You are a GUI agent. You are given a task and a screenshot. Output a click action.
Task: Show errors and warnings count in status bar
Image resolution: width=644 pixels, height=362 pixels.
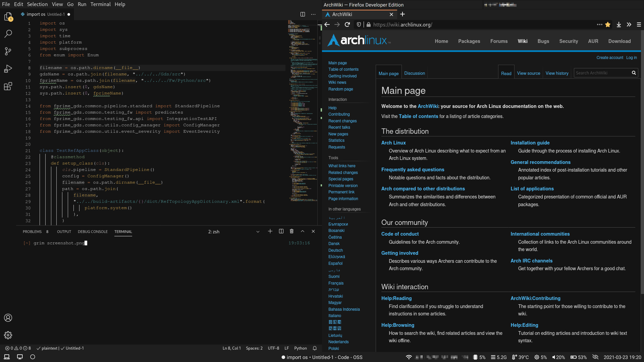pos(18,348)
